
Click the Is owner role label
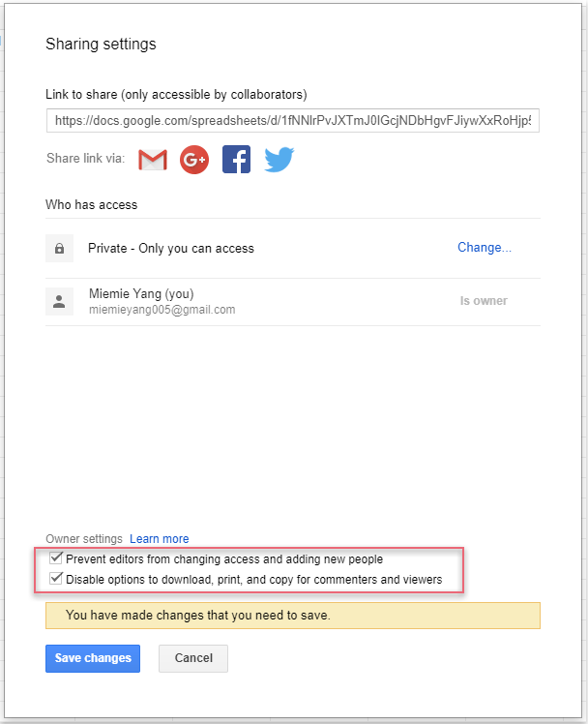click(x=484, y=301)
